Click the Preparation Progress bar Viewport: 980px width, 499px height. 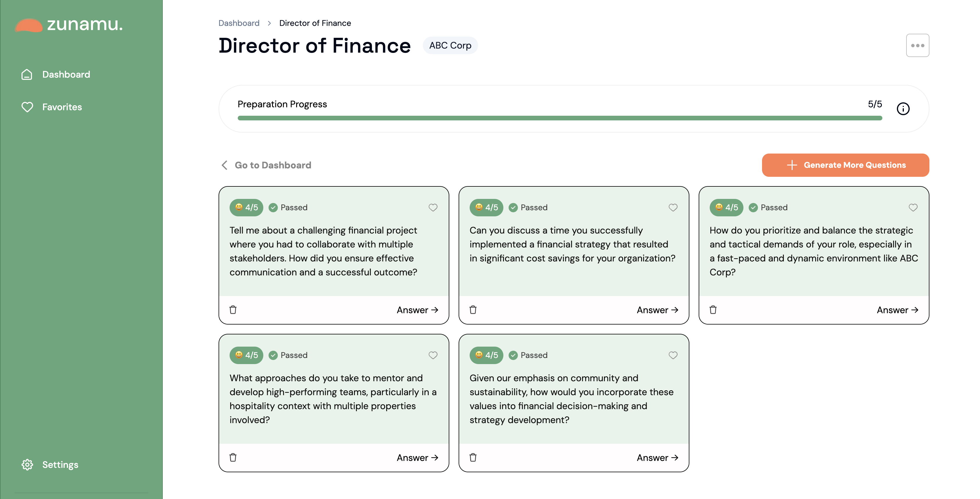pyautogui.click(x=559, y=118)
